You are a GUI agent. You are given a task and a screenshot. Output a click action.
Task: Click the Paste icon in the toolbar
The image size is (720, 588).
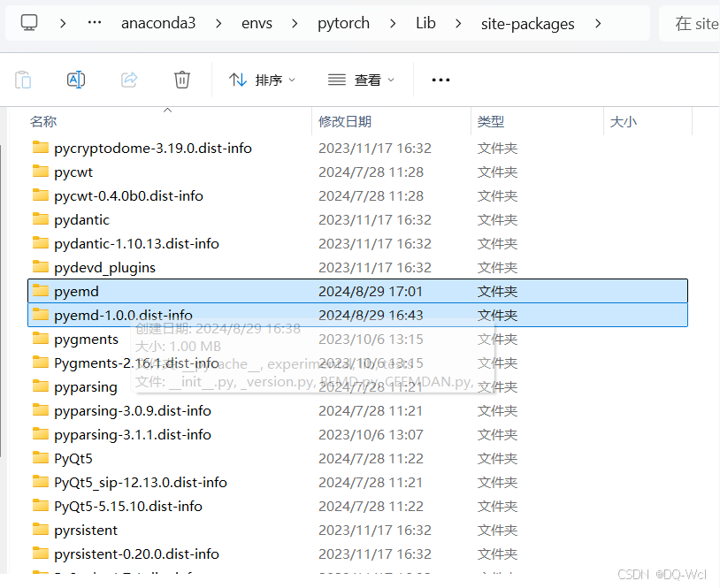click(x=23, y=79)
